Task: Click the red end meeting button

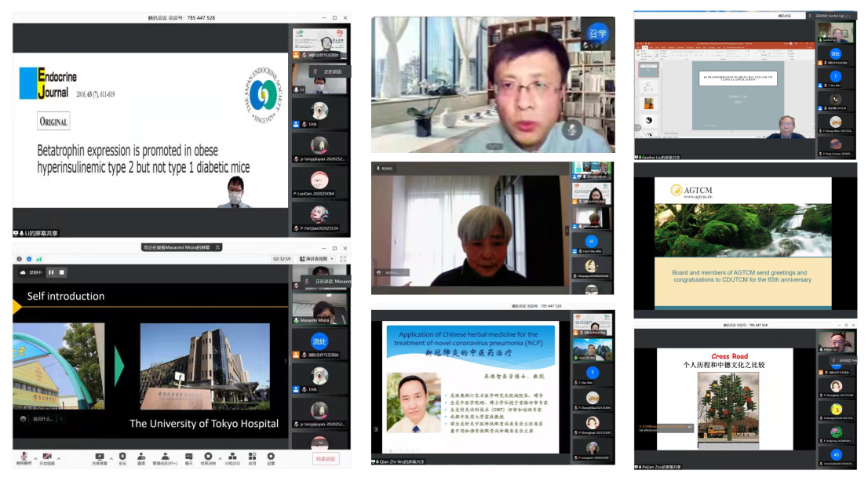Action: click(325, 459)
